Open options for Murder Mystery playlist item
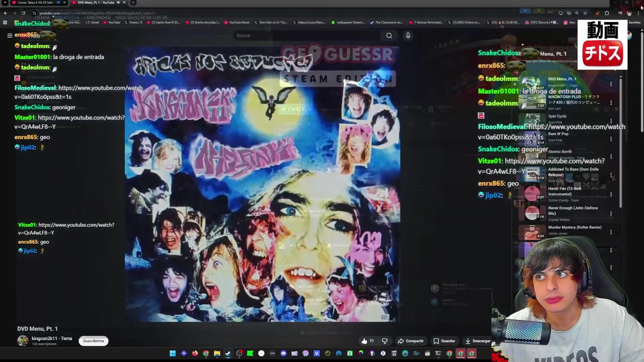This screenshot has width=644, height=362. pos(611,232)
